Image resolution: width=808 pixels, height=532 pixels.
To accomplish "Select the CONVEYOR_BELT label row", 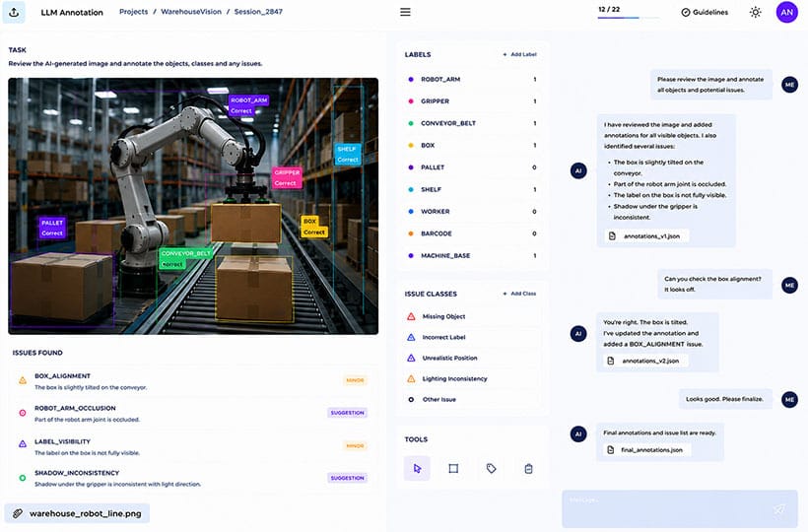I will [473, 123].
